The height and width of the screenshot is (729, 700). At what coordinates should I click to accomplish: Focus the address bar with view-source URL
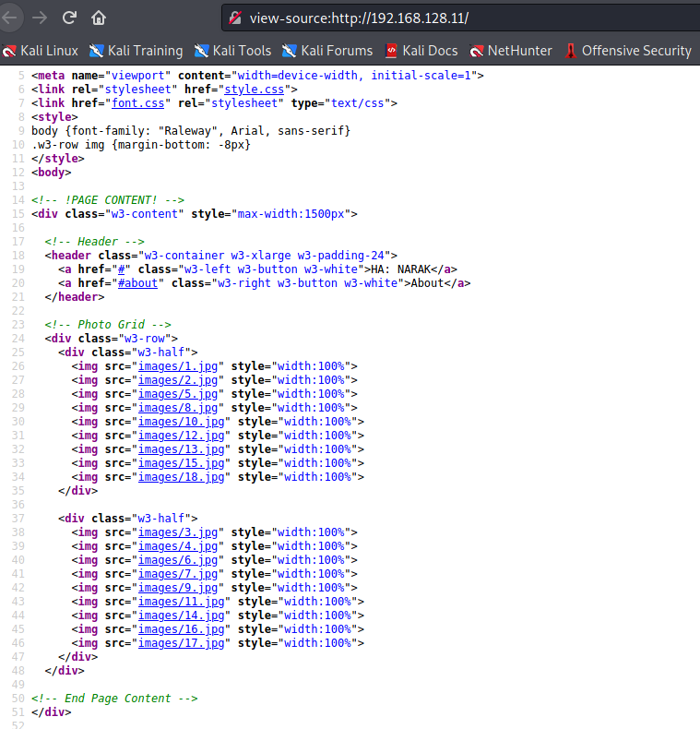461,18
